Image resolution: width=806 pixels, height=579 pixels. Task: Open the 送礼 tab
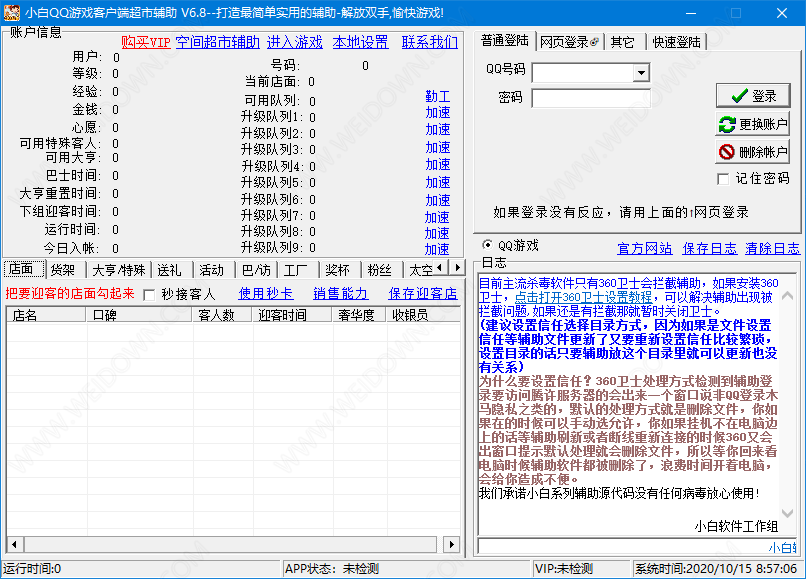[170, 270]
